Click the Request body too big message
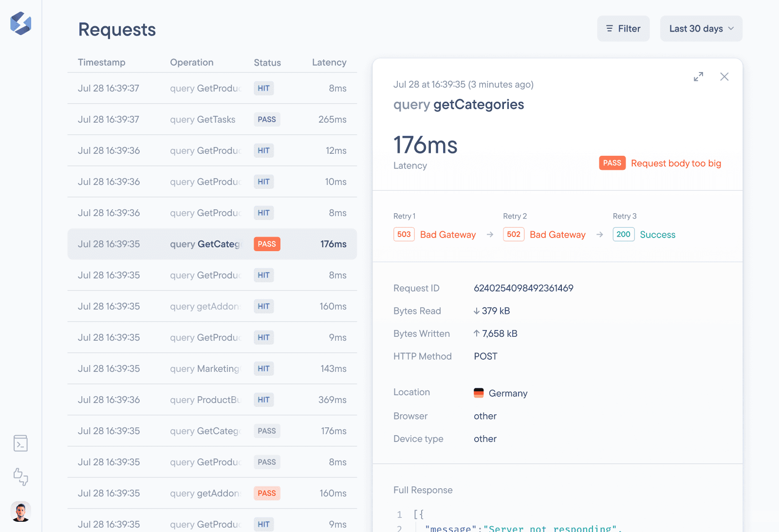The height and width of the screenshot is (532, 779). [676, 164]
